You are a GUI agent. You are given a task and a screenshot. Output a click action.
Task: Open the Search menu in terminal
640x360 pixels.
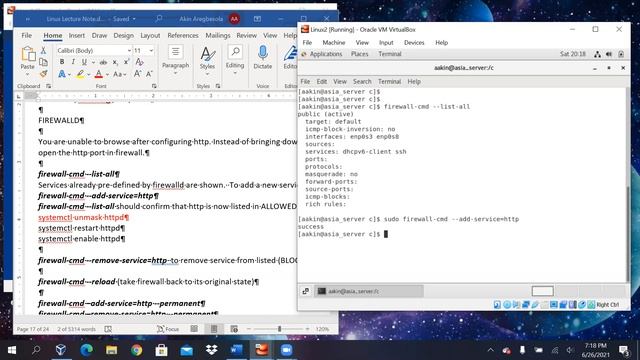362,82
